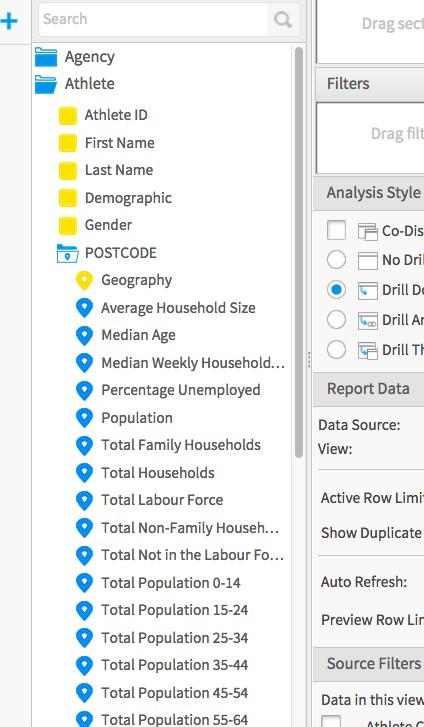
Task: Choose the Drill Anywhere radio option
Action: coord(336,319)
